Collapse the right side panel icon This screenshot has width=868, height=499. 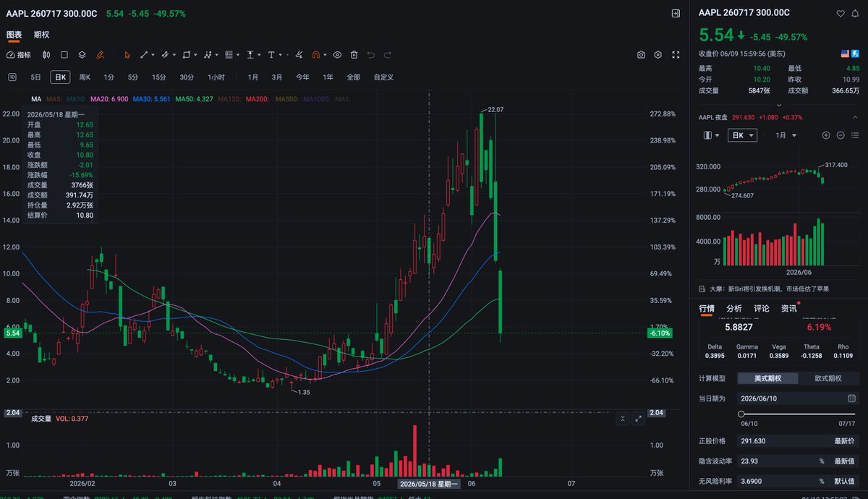[676, 13]
